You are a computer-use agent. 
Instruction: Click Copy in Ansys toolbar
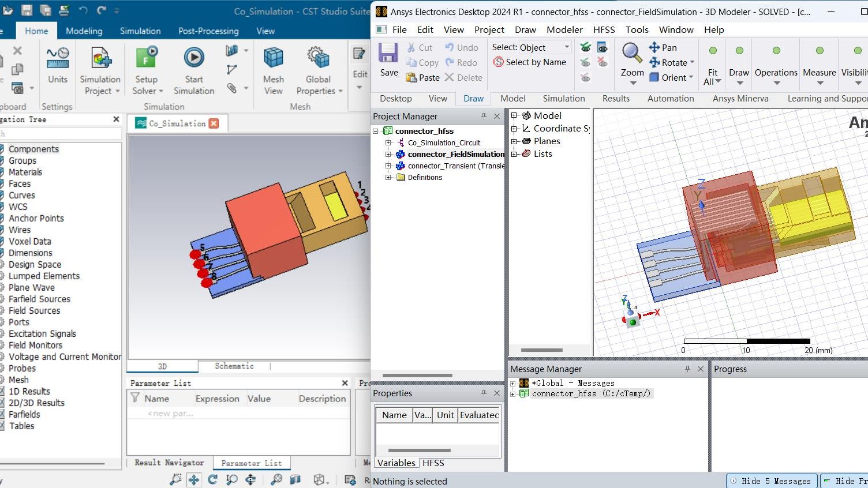click(x=422, y=62)
